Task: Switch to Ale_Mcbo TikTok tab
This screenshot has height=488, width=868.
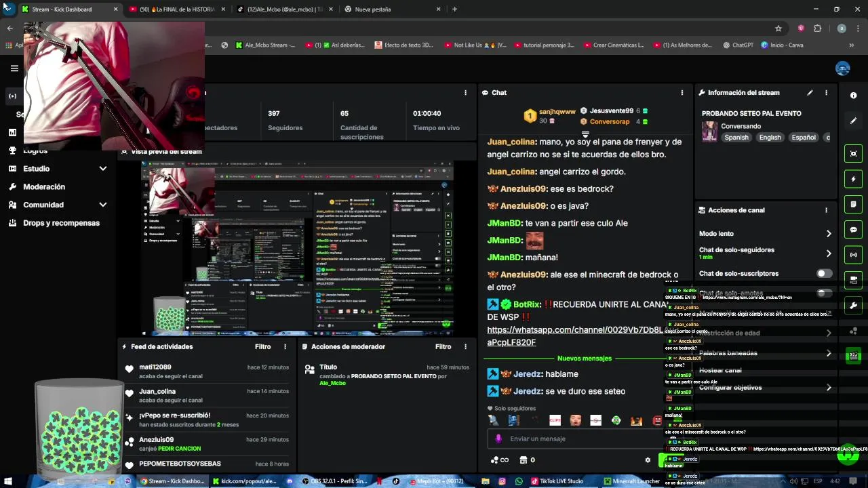Action: tap(283, 9)
